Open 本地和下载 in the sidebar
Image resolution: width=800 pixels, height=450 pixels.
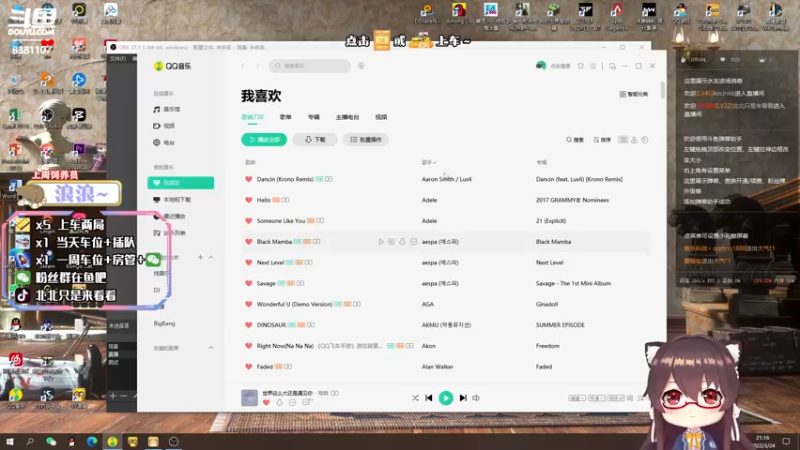click(172, 199)
